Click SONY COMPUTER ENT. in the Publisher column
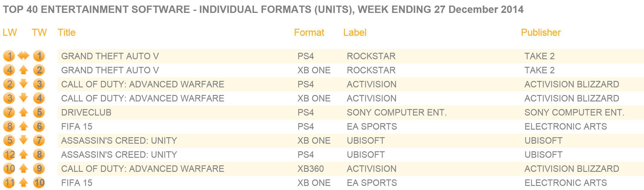The image size is (644, 190). click(x=574, y=112)
